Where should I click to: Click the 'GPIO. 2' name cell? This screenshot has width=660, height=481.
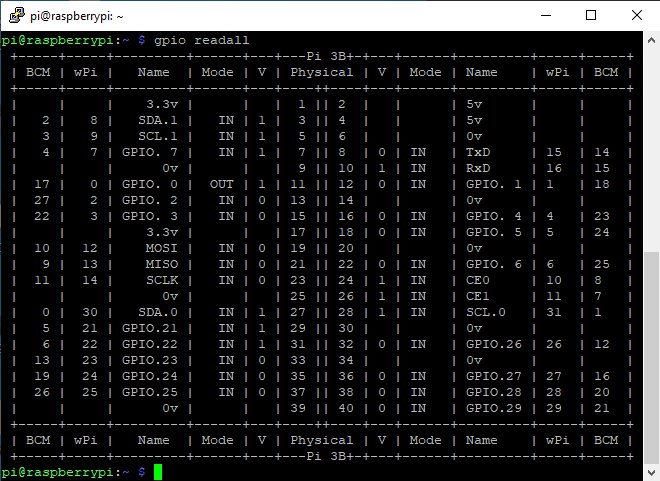coord(150,200)
